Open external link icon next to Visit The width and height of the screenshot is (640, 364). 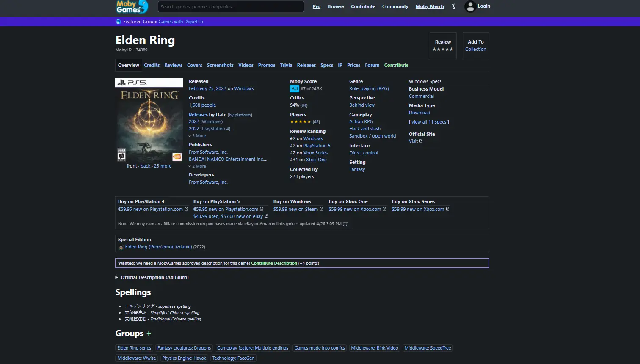[x=421, y=141]
